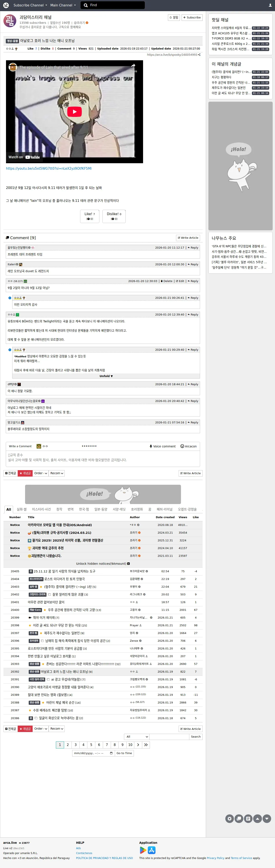Viewport: 275px width, 868px height.
Task: Reply to Italeri's comment
Action: click(193, 264)
